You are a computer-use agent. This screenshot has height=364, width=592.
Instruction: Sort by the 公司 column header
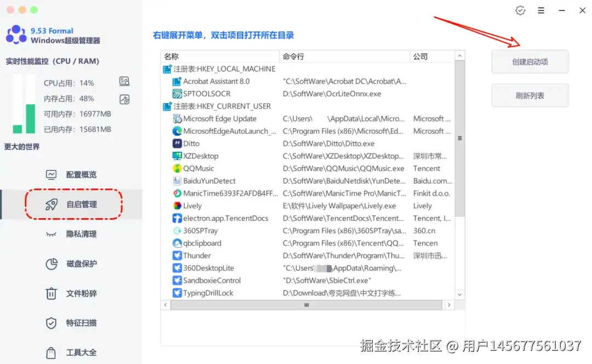point(432,56)
